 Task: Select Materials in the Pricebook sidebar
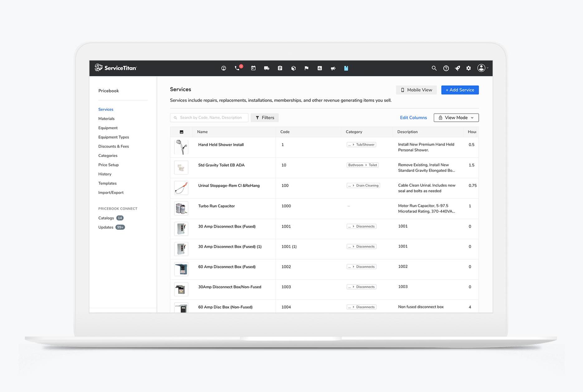coord(106,118)
